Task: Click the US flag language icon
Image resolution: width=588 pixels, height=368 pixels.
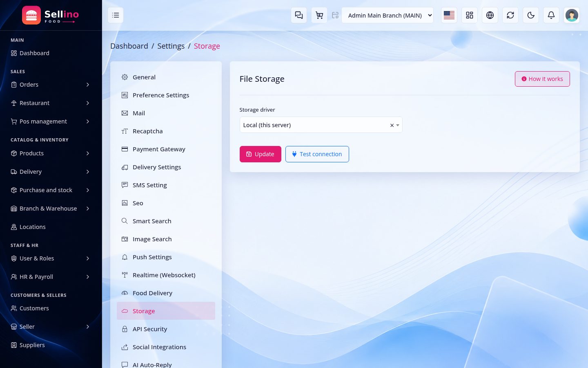Action: 449,15
